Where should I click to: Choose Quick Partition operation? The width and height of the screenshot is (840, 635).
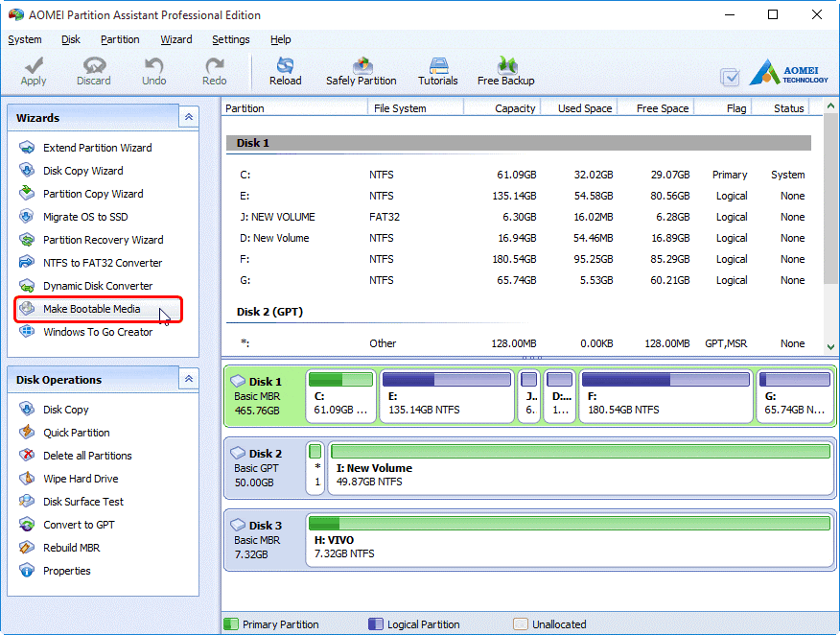click(x=76, y=433)
